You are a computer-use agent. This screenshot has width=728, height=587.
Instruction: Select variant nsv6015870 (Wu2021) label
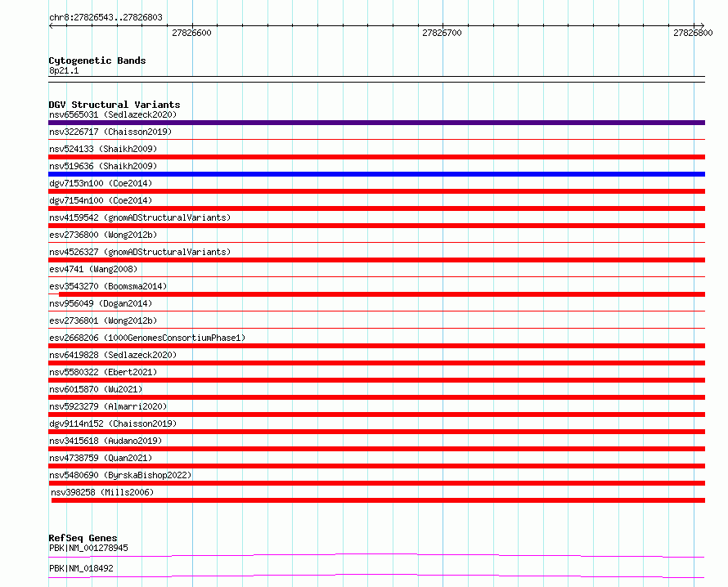pyautogui.click(x=96, y=389)
